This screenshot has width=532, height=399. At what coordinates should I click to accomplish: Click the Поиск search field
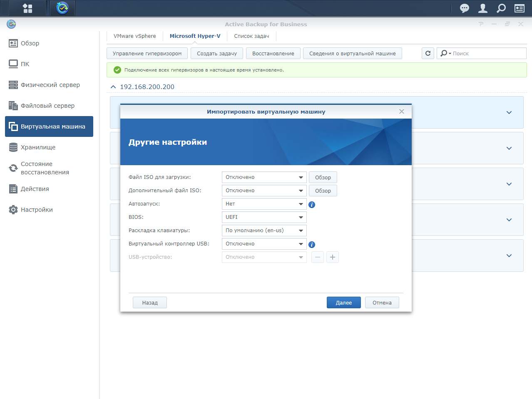(482, 53)
